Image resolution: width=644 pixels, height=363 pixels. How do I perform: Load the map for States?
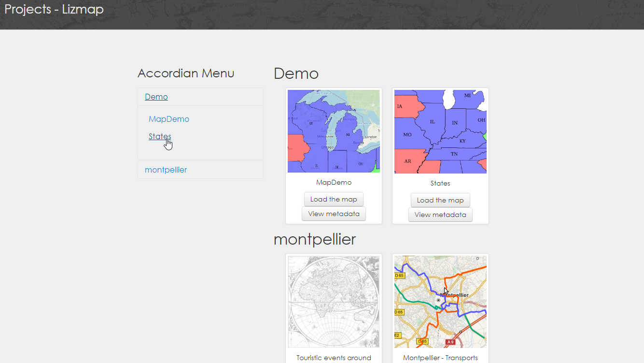440,200
